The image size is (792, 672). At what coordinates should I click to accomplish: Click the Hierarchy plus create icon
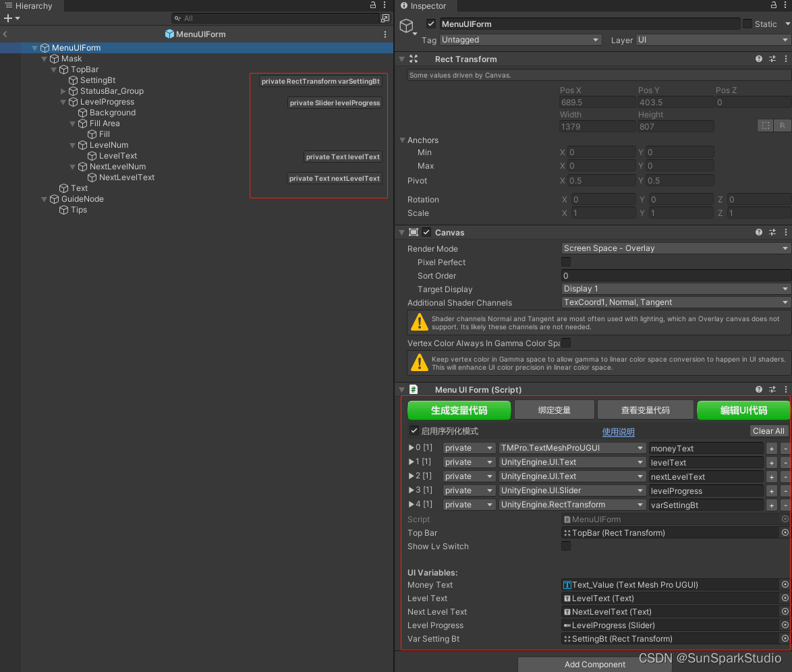8,18
